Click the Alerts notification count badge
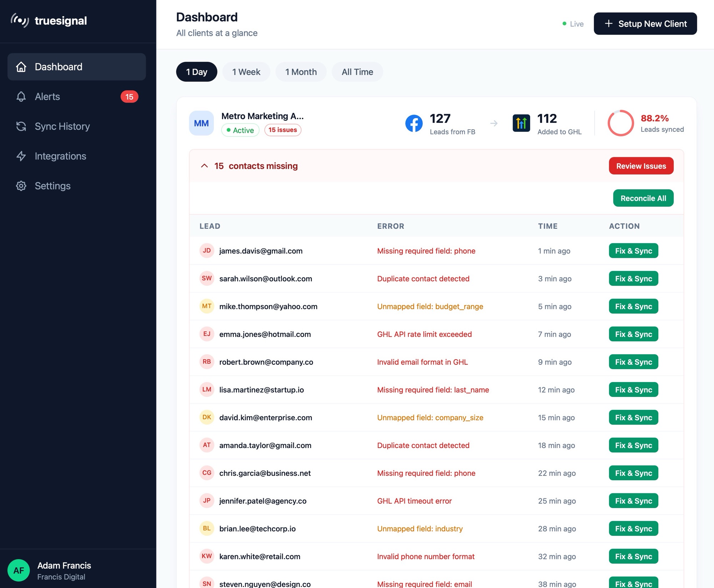Viewport: 714px width, 588px height. point(130,96)
